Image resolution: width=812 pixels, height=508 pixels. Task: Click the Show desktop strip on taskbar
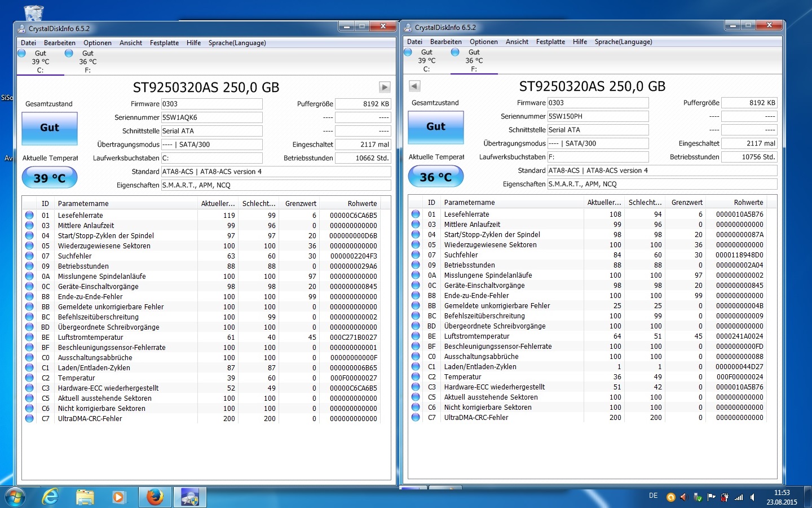808,497
